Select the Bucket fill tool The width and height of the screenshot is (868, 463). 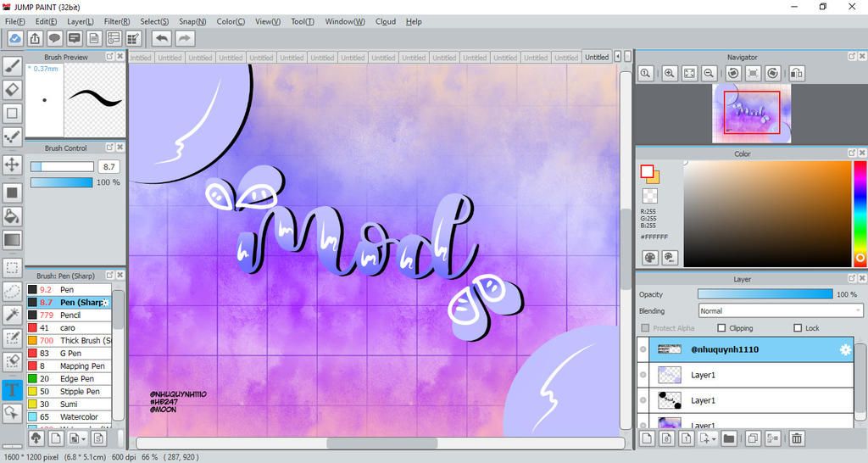(12, 216)
